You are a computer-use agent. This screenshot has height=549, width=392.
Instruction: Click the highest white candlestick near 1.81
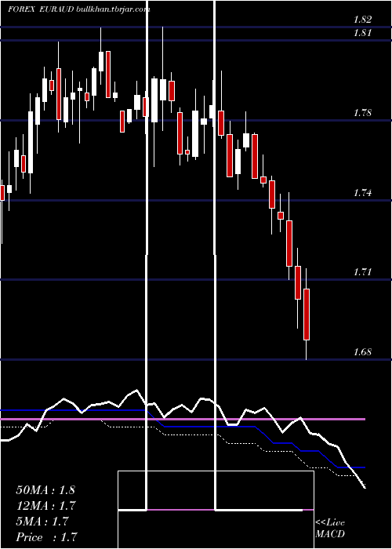tap(101, 62)
